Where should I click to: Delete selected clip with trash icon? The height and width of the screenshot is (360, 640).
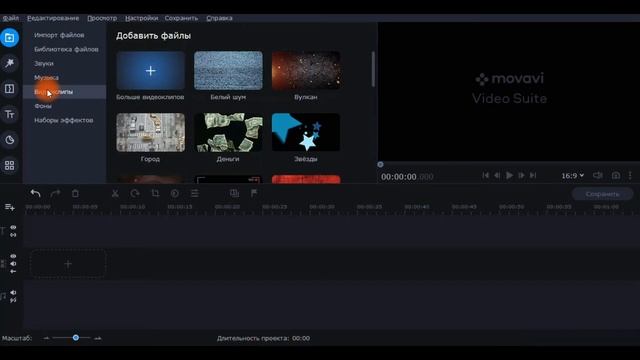(75, 193)
